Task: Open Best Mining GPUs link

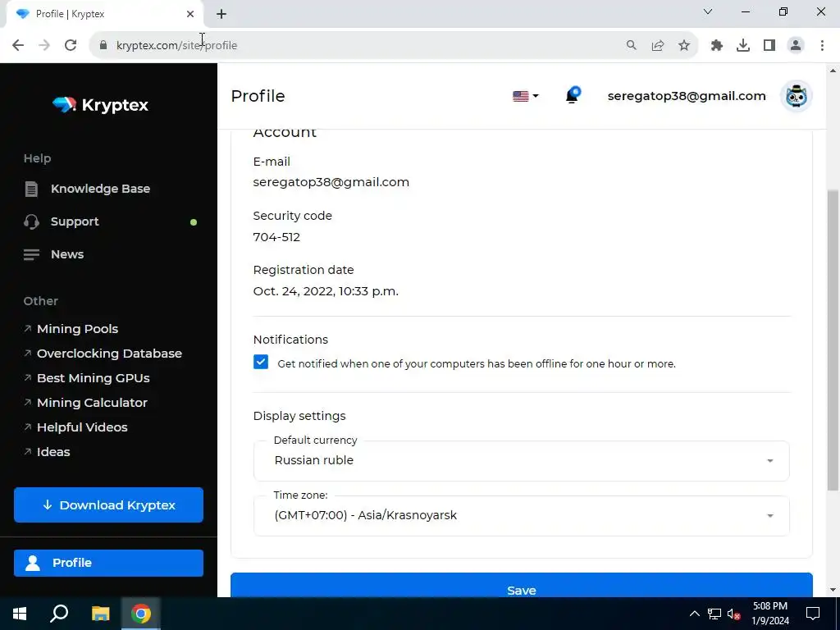Action: click(x=94, y=378)
